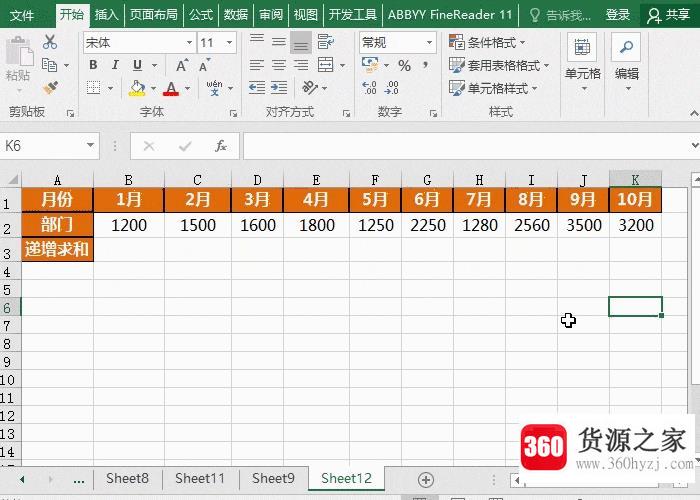Open Sheet9 worksheet tab

(273, 479)
